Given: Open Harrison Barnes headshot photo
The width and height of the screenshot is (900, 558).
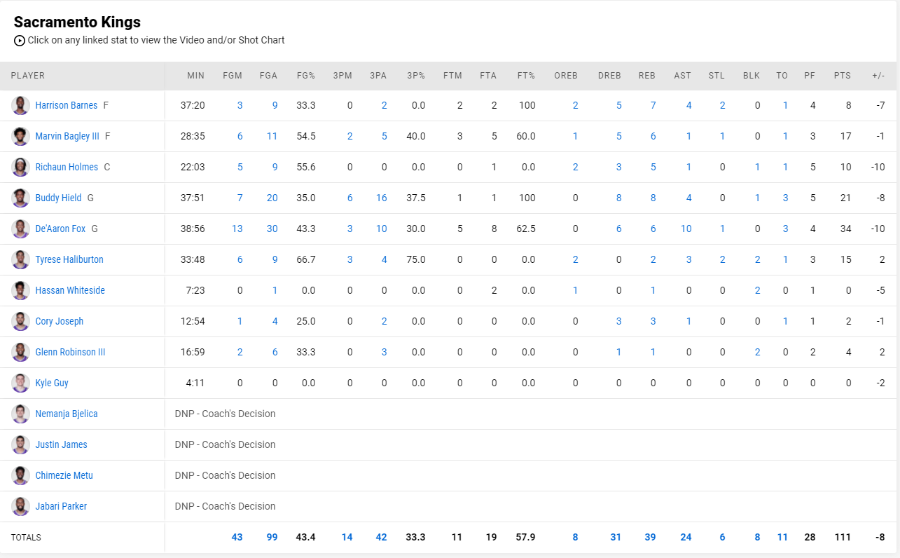Looking at the screenshot, I should (x=21, y=106).
